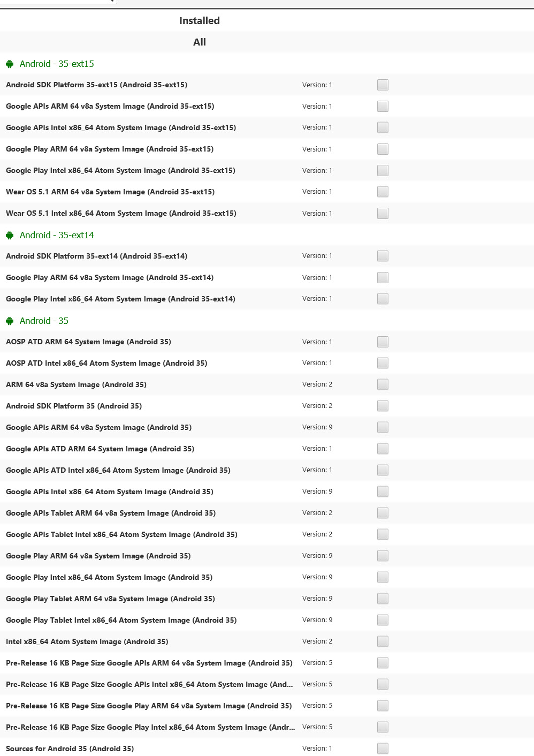Select Google APIs ATD Intel x86_64 Atom row name
Screen dimensions: 534x756
point(118,470)
